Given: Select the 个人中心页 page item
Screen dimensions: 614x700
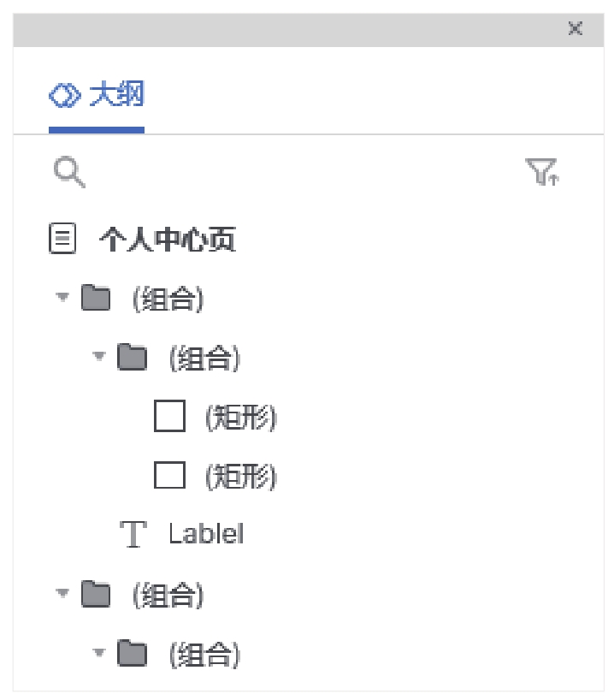Looking at the screenshot, I should pos(168,240).
